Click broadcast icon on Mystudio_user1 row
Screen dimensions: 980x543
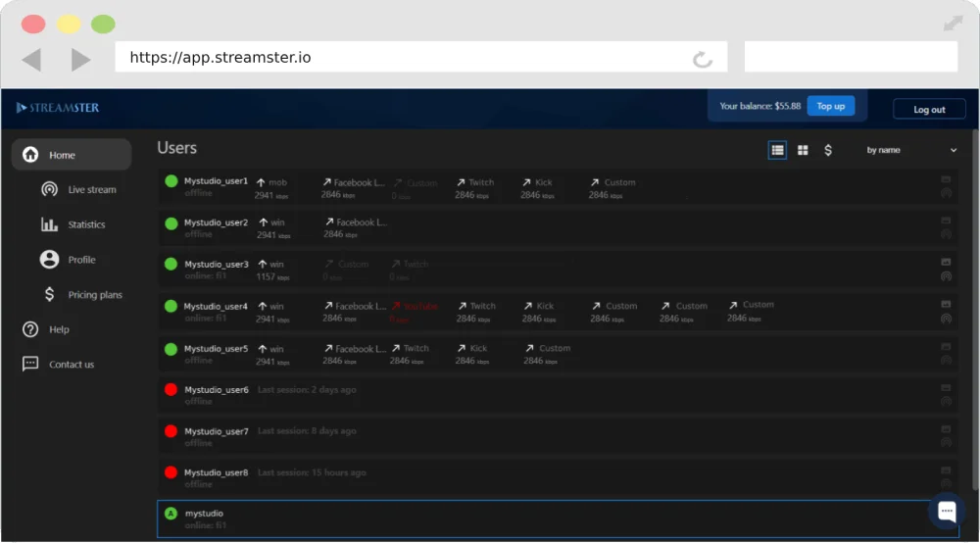click(947, 193)
